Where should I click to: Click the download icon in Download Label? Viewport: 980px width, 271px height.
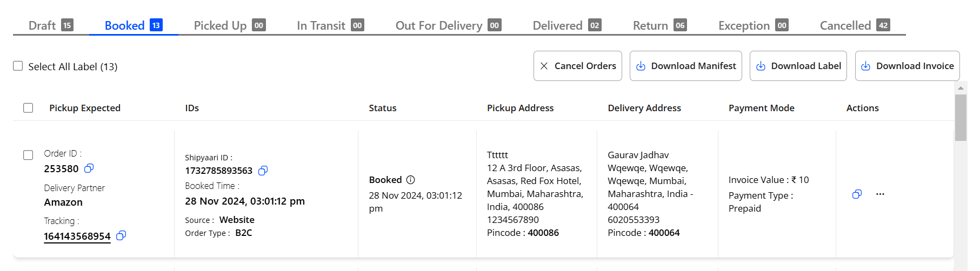(761, 66)
